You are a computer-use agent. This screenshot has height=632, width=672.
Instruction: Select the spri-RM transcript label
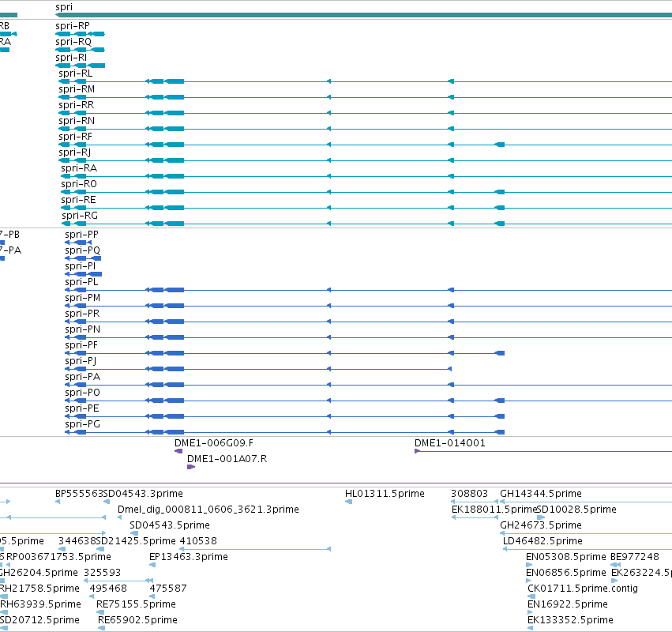(x=77, y=89)
